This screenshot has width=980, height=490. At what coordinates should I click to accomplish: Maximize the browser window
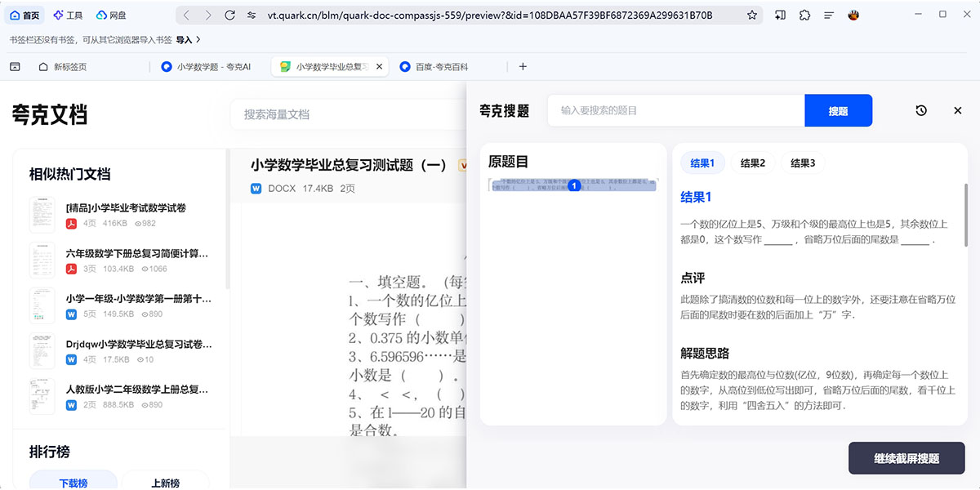[x=943, y=15]
